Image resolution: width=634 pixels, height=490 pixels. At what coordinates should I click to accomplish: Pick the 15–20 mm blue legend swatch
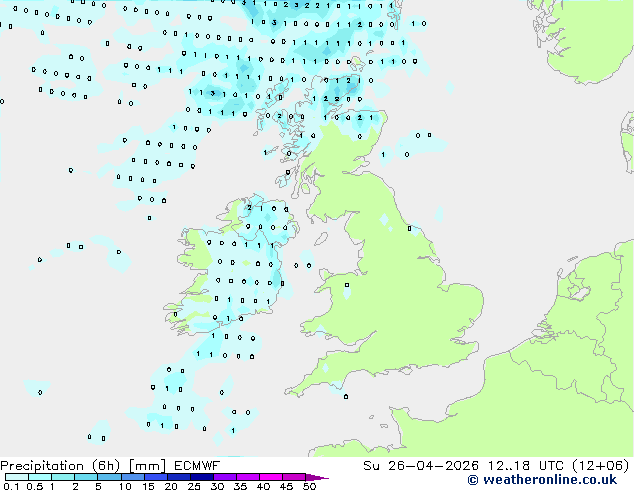(x=155, y=477)
